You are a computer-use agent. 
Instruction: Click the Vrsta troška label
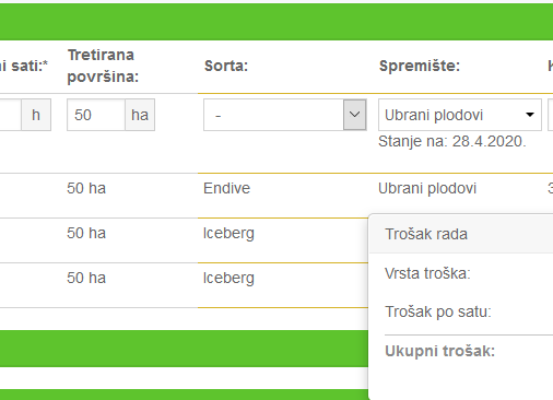tap(427, 273)
